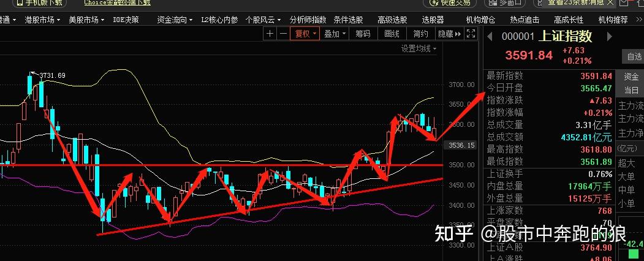This screenshot has height=261, width=644.
Task: Toggle fullscreen chart view icon
Action: pos(471,34)
